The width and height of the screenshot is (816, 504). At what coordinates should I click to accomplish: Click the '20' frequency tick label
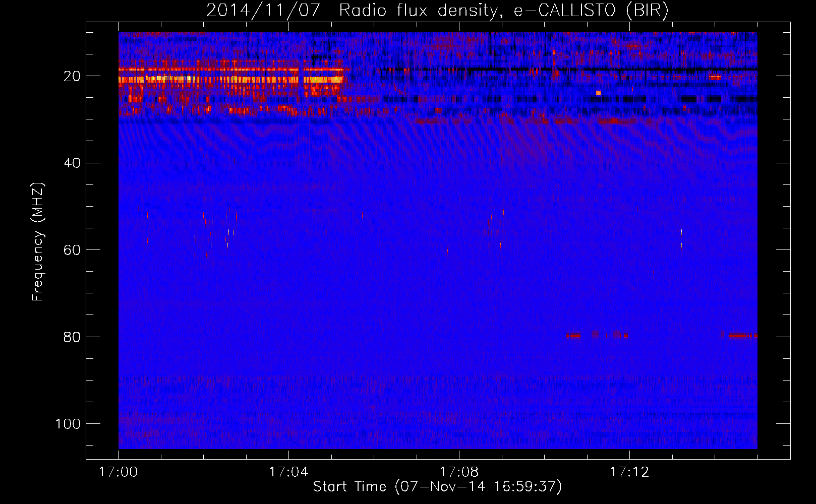tap(72, 76)
